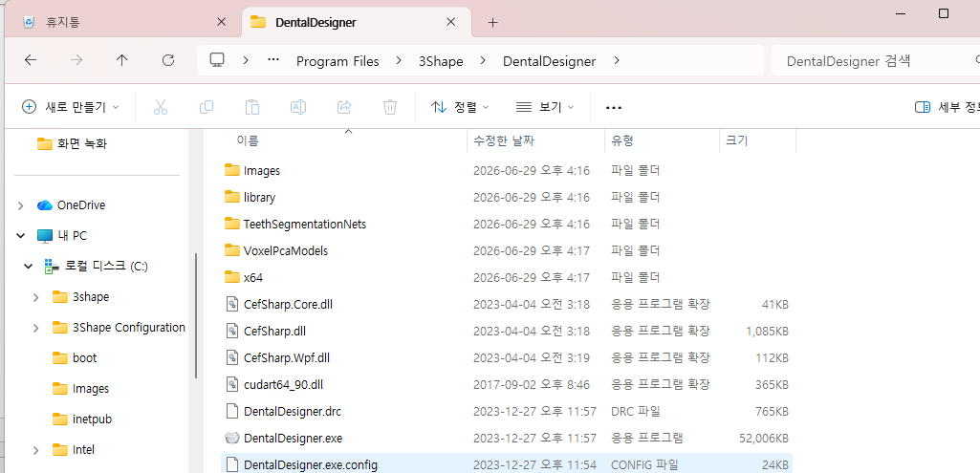The height and width of the screenshot is (473, 980).
Task: Click DentalDesigner breadcrumb in address bar
Action: tap(550, 61)
